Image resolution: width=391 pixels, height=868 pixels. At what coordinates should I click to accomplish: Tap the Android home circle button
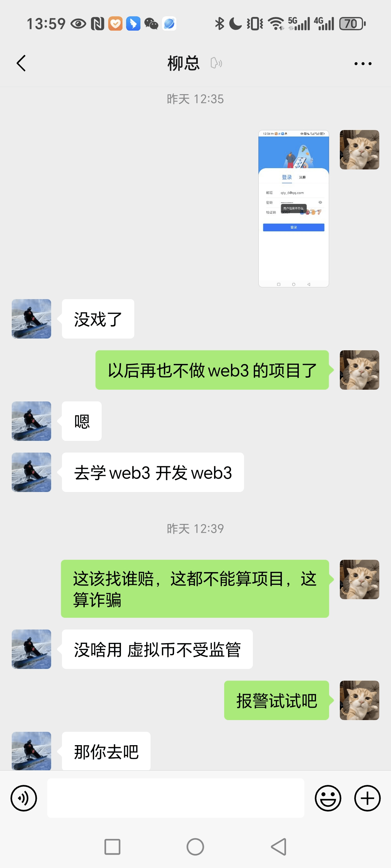click(x=195, y=846)
